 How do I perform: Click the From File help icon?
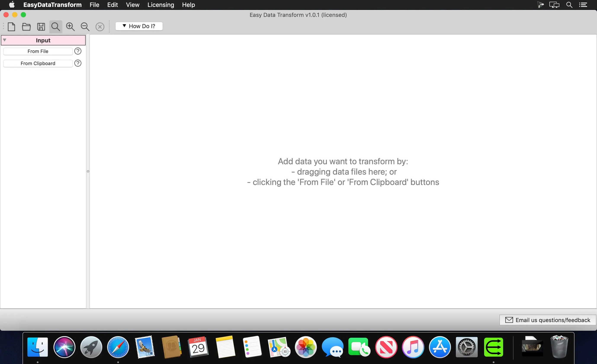pyautogui.click(x=78, y=51)
